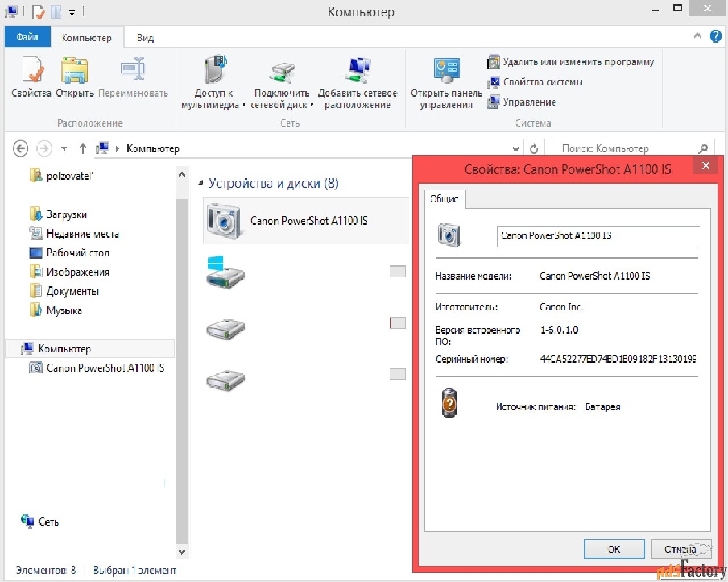
Task: Collapse Устройства и диски group
Action: click(x=200, y=184)
